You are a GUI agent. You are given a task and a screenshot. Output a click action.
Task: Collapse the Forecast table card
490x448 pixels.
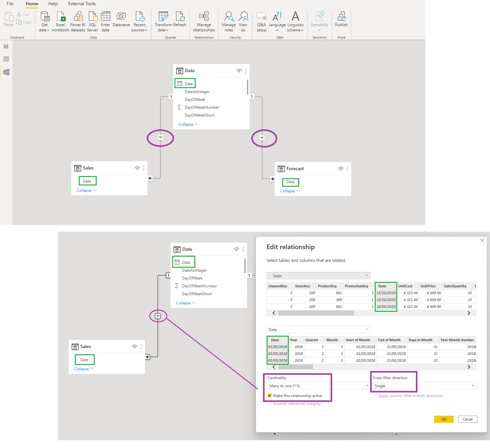(x=290, y=191)
